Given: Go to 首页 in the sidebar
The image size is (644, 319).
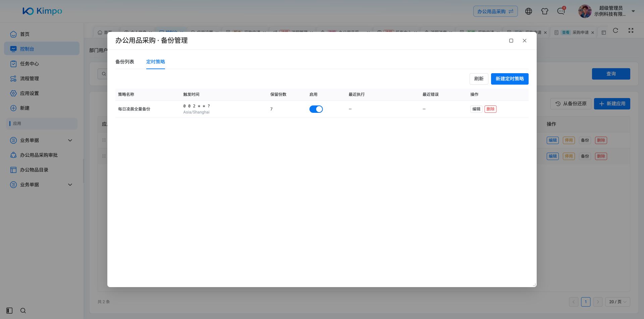Looking at the screenshot, I should [x=42, y=34].
